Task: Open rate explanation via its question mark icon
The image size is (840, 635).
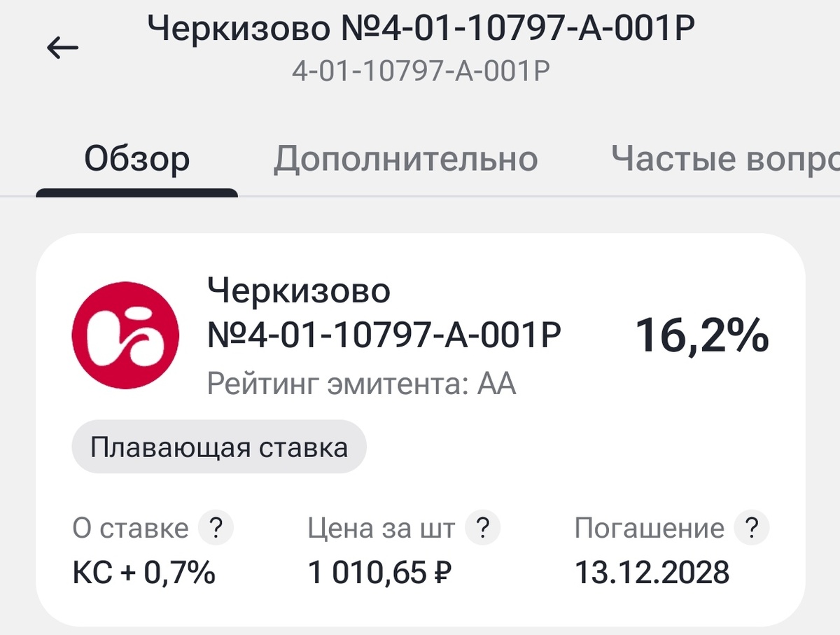Action: (x=217, y=528)
